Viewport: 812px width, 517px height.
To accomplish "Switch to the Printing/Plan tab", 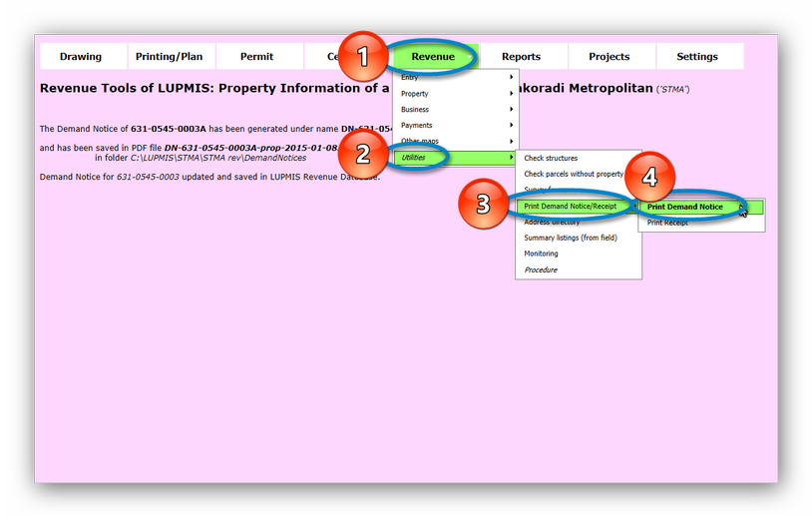I will click(x=169, y=57).
